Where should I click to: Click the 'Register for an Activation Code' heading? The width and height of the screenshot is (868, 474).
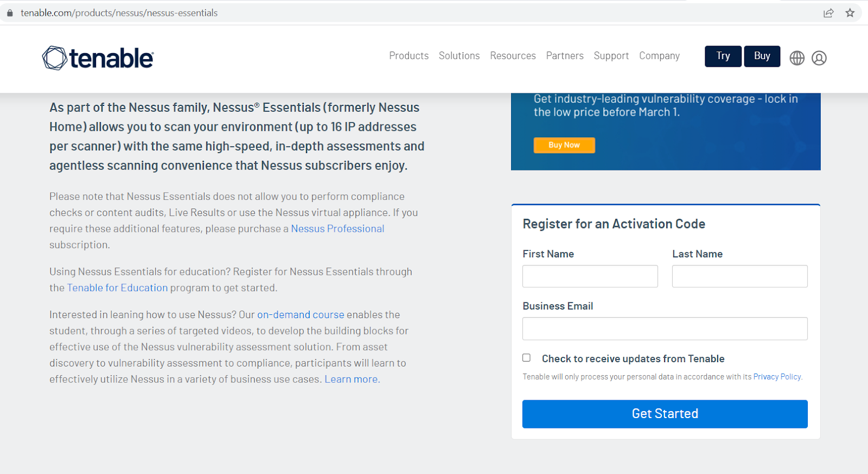click(614, 224)
